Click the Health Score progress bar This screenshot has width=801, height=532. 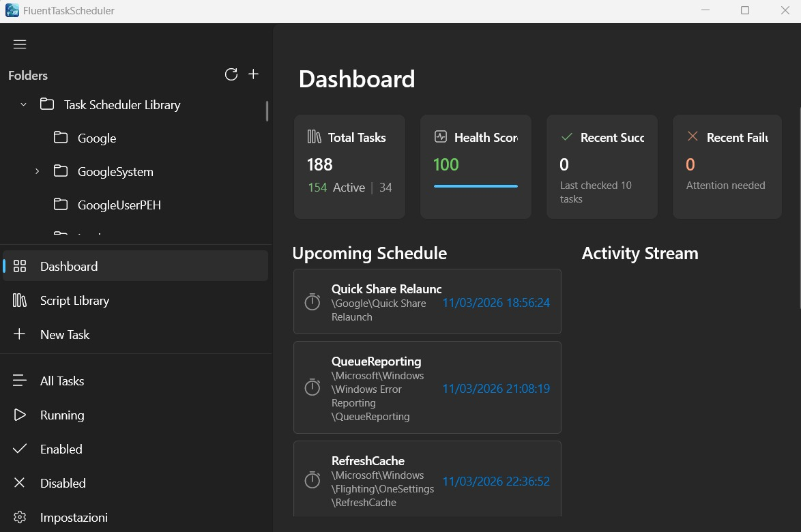[476, 186]
